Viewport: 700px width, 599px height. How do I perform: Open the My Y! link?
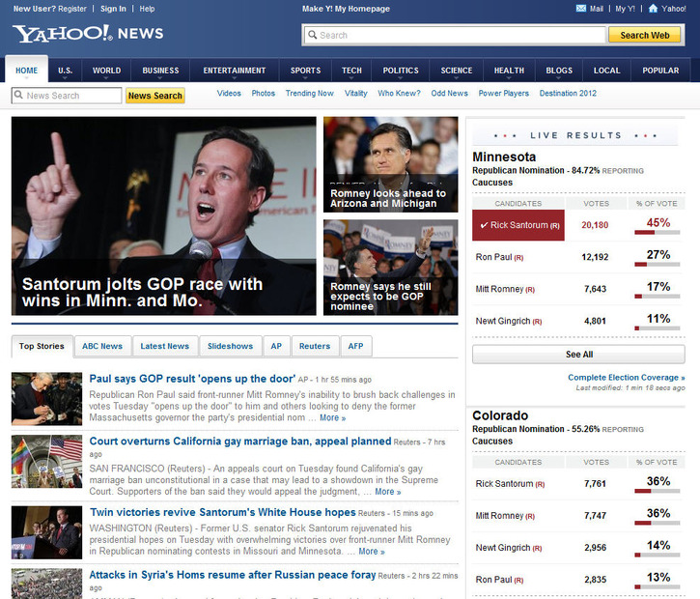click(x=625, y=9)
